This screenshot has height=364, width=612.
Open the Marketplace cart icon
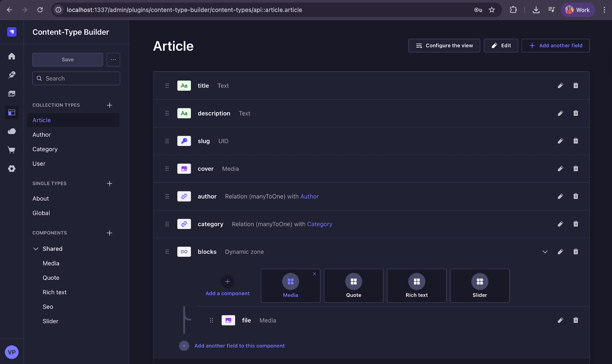point(12,150)
